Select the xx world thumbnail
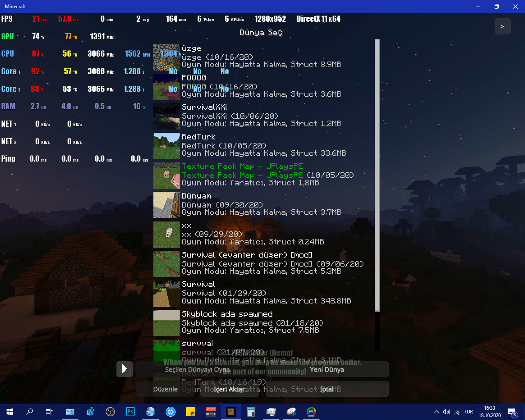 (167, 235)
